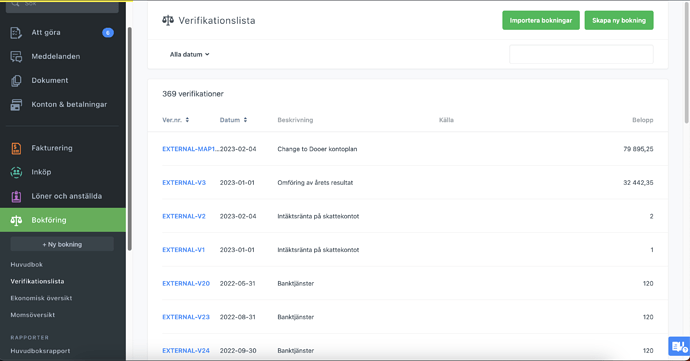Open the Att göra checklist icon
Image resolution: width=690 pixels, height=361 pixels.
[16, 33]
